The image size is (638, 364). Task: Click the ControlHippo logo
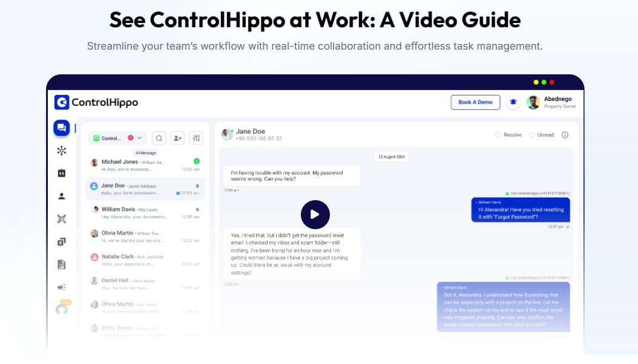[96, 102]
